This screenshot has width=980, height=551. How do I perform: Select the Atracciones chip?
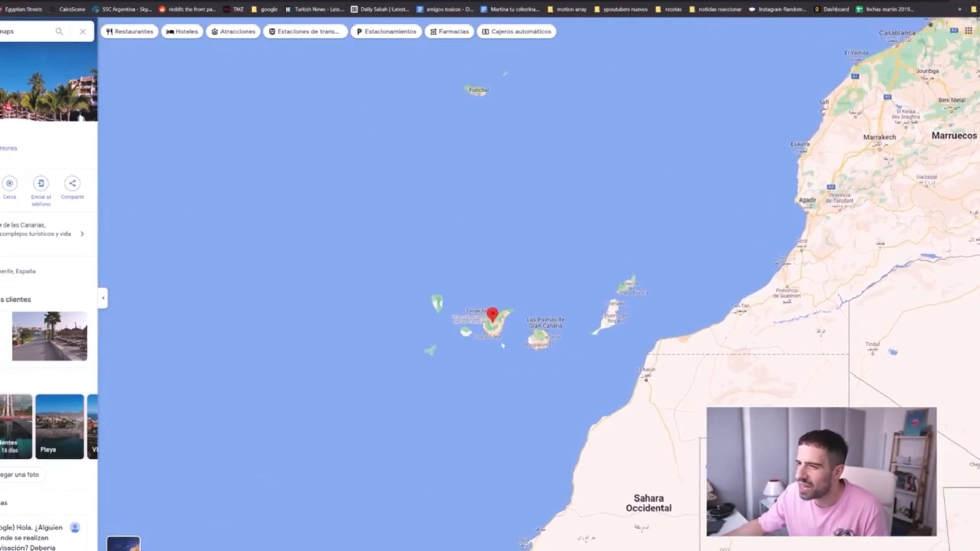click(x=233, y=32)
